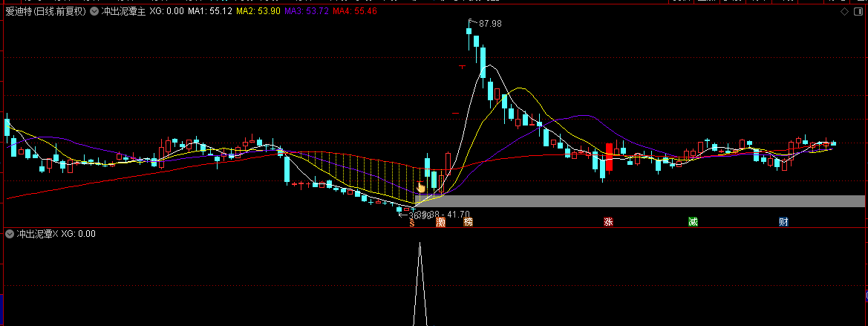Click the white XG spike peak in sub-chart
The width and height of the screenshot is (868, 326).
tap(420, 244)
